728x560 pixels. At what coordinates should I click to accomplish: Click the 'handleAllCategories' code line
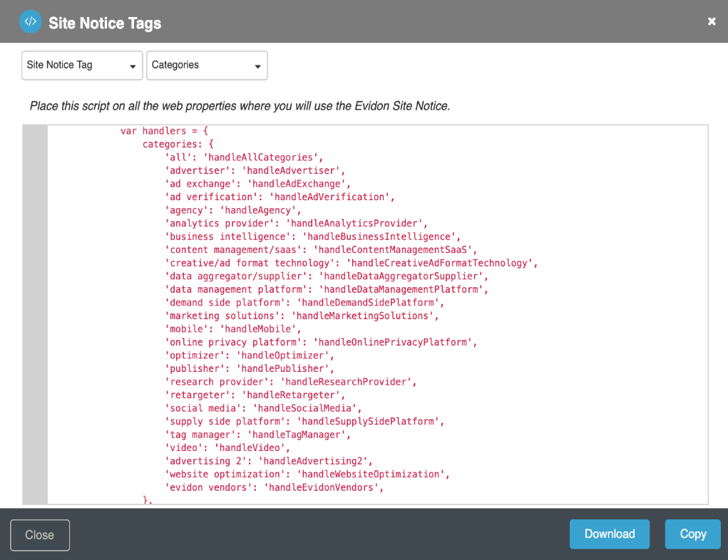coord(244,157)
